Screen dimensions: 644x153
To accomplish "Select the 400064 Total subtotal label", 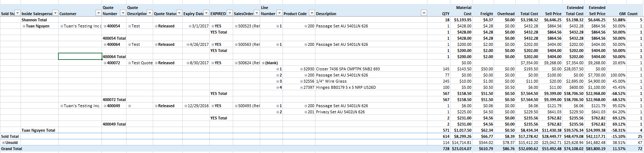I will point(114,57).
